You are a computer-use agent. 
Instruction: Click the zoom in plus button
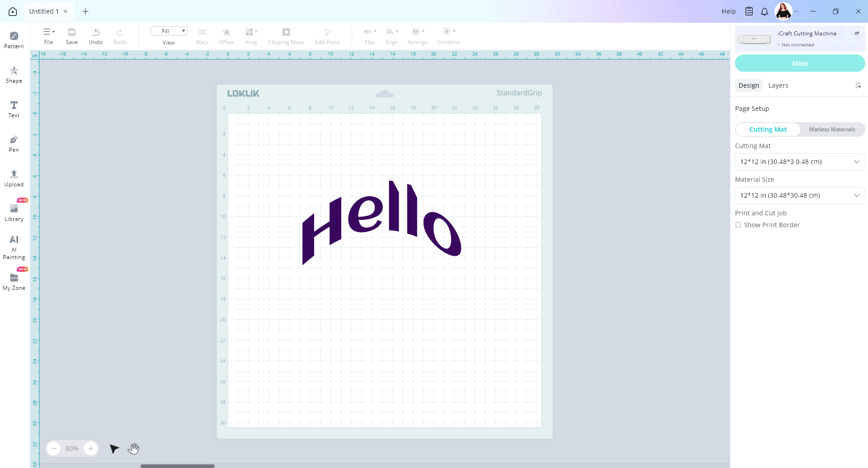(x=91, y=448)
